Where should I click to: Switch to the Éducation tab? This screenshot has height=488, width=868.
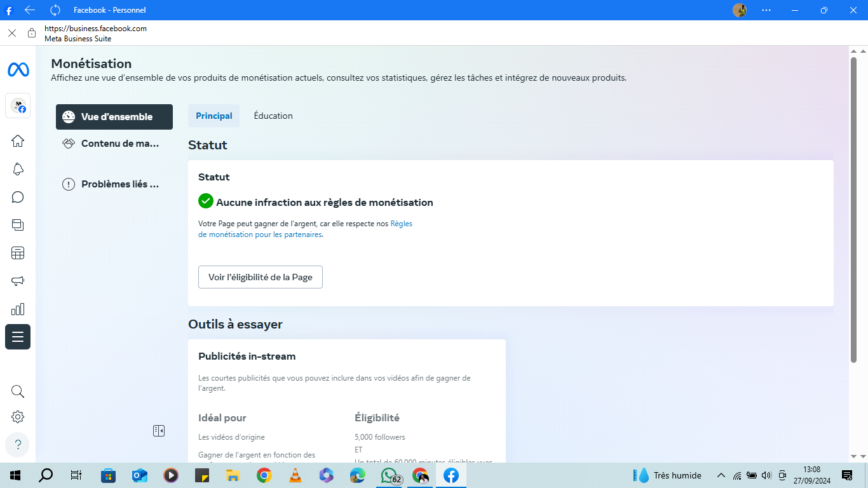coord(273,116)
